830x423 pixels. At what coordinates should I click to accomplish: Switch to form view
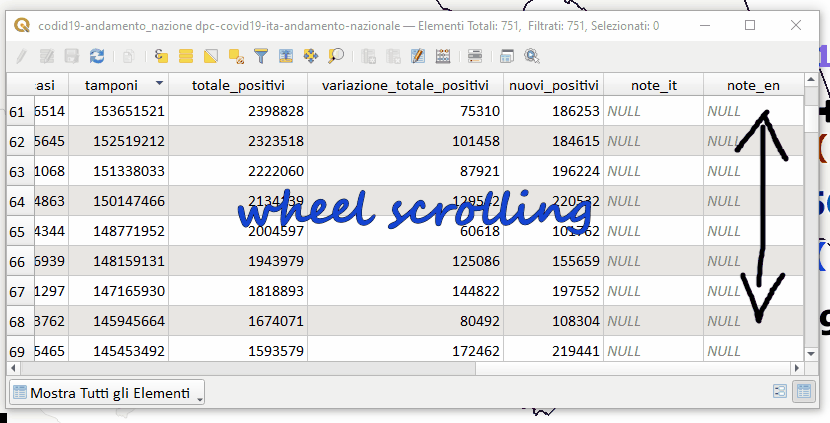point(781,392)
